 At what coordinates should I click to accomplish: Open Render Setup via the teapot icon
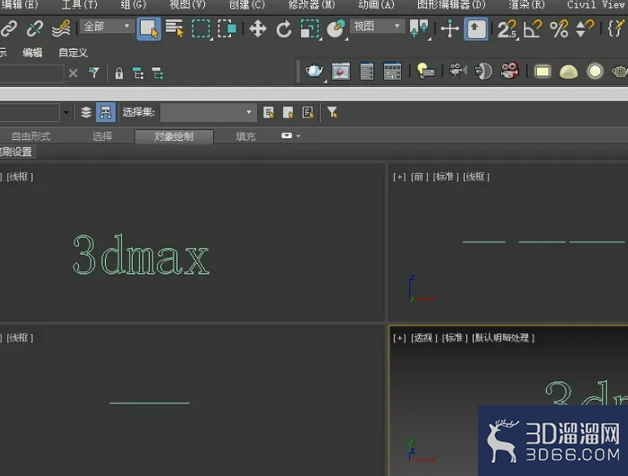point(315,72)
